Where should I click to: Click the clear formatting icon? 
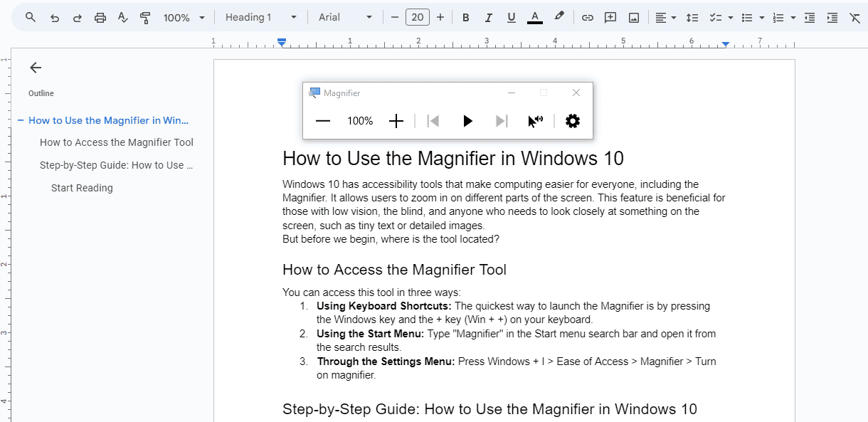tap(854, 18)
